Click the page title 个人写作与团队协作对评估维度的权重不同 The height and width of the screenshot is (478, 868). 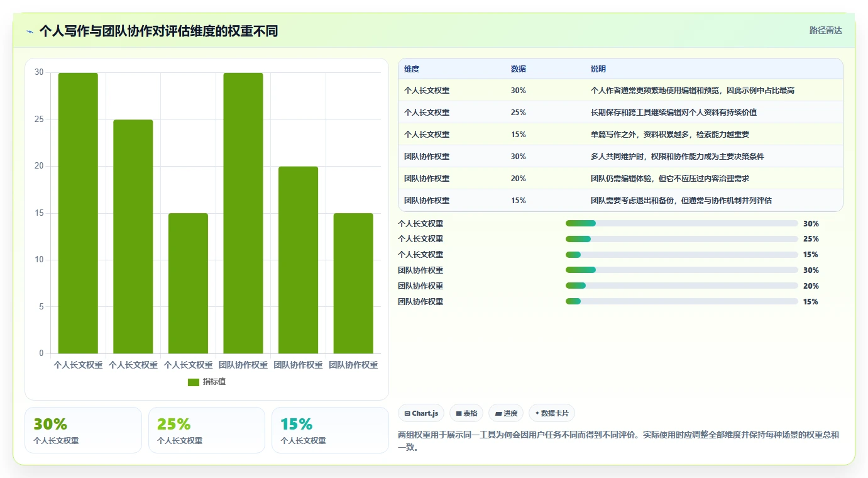158,31
